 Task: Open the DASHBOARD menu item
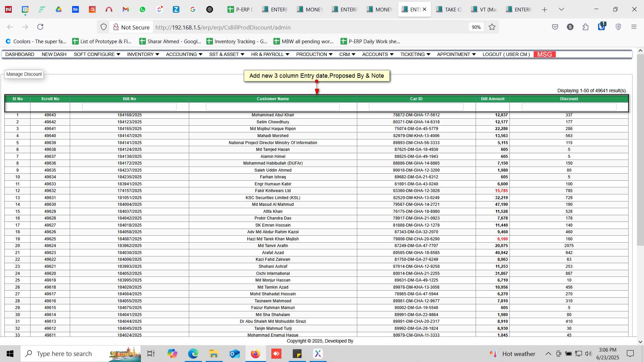coord(20,54)
